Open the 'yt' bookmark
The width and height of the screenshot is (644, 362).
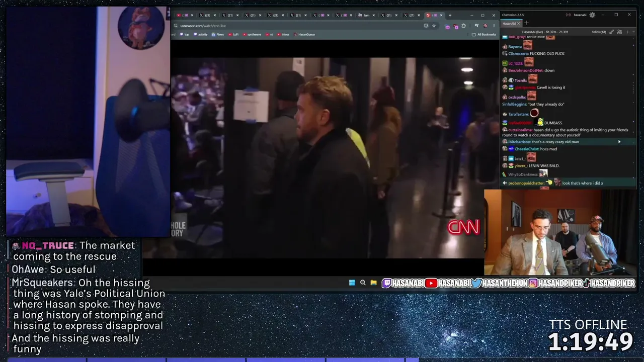tap(269, 34)
